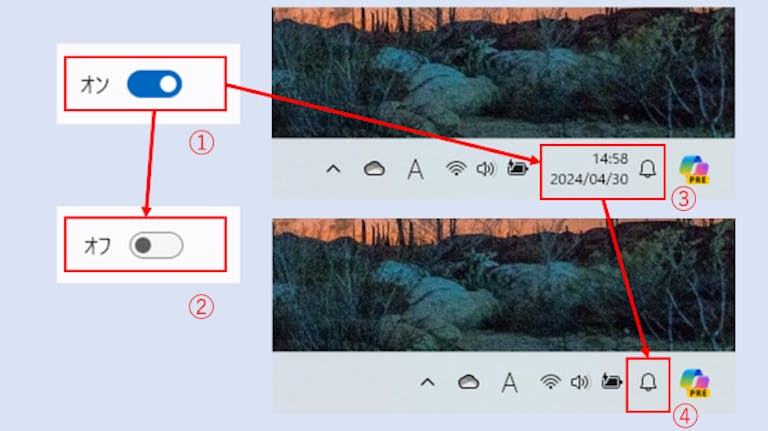Open OneDrive cloud icon in taskbar without clock
768x431 pixels.
click(x=468, y=382)
